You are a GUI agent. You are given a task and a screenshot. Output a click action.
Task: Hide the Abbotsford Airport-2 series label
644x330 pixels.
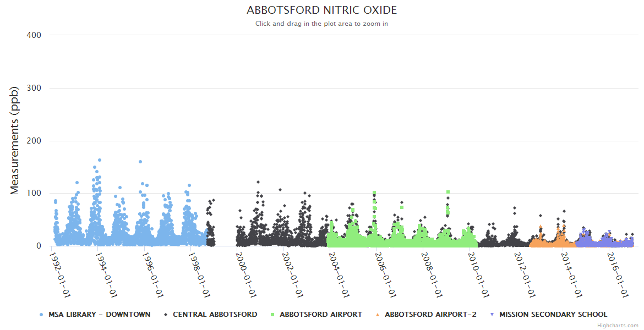pos(430,315)
